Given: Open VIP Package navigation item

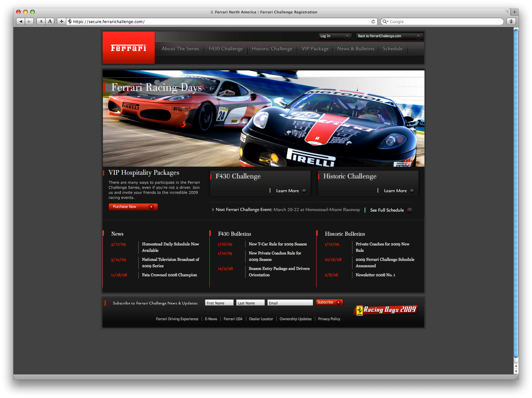Looking at the screenshot, I should tap(315, 49).
